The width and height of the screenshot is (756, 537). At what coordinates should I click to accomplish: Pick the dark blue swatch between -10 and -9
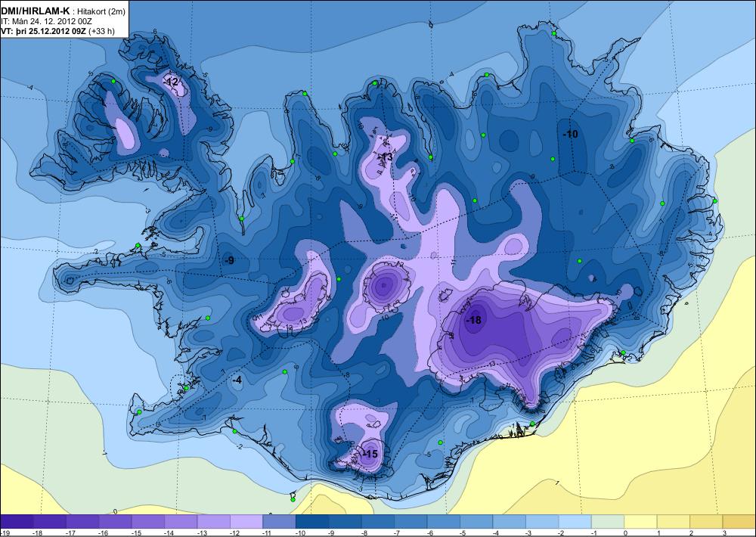click(x=312, y=521)
